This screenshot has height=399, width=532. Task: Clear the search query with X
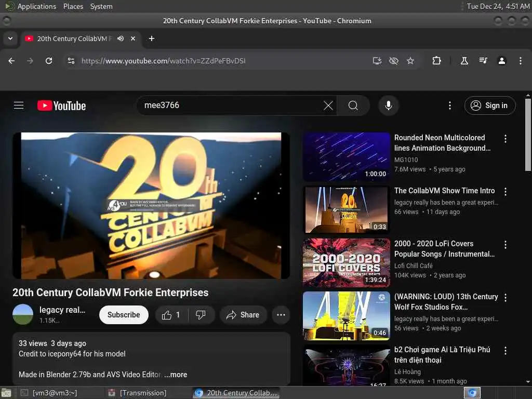coord(328,105)
